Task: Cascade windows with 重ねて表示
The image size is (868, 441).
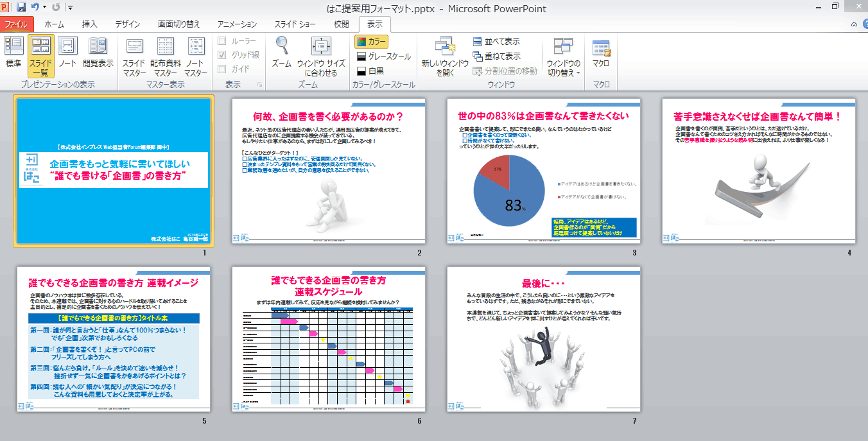Action: [x=497, y=54]
